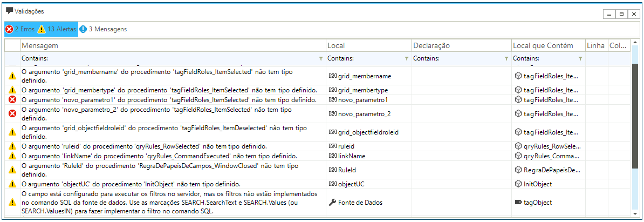Image resolution: width=644 pixels, height=222 pixels.
Task: Click the vertical scrollbar of the validations grid
Action: click(635, 135)
